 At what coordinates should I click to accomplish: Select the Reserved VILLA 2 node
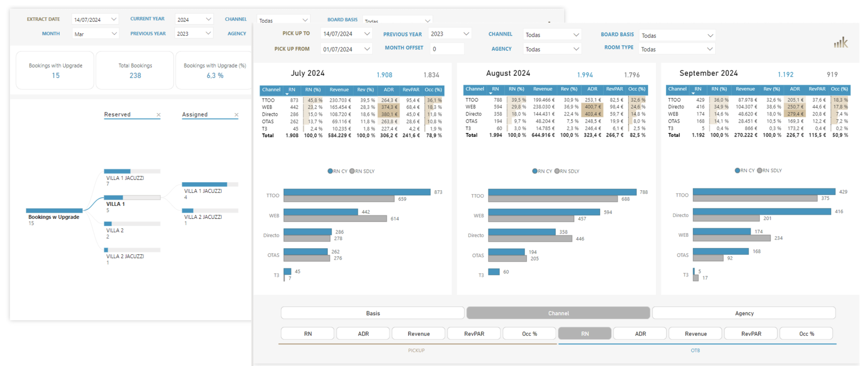132,224
